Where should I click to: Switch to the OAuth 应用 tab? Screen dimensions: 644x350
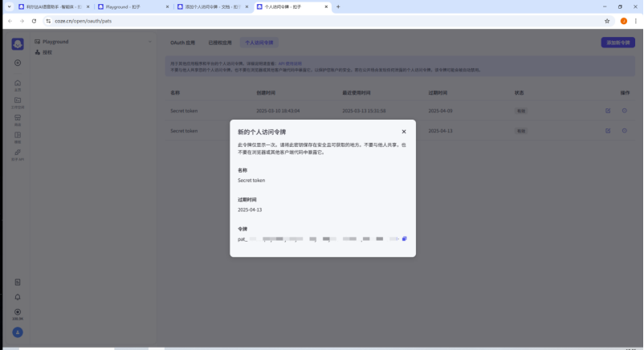(182, 42)
